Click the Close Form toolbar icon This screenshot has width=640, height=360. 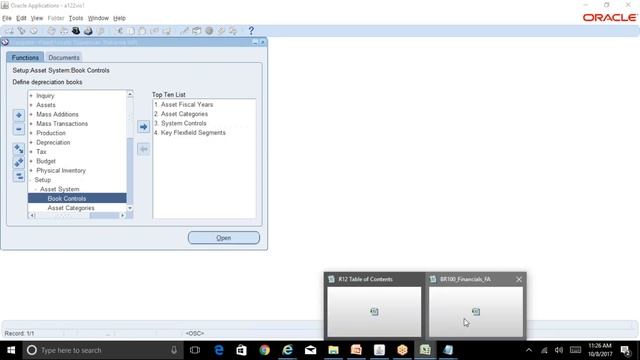point(100,31)
